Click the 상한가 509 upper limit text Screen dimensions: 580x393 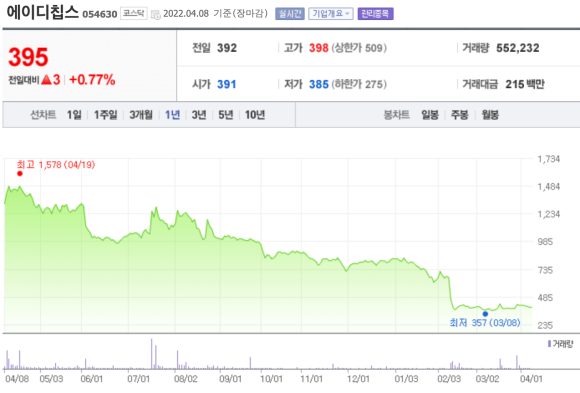pos(359,48)
